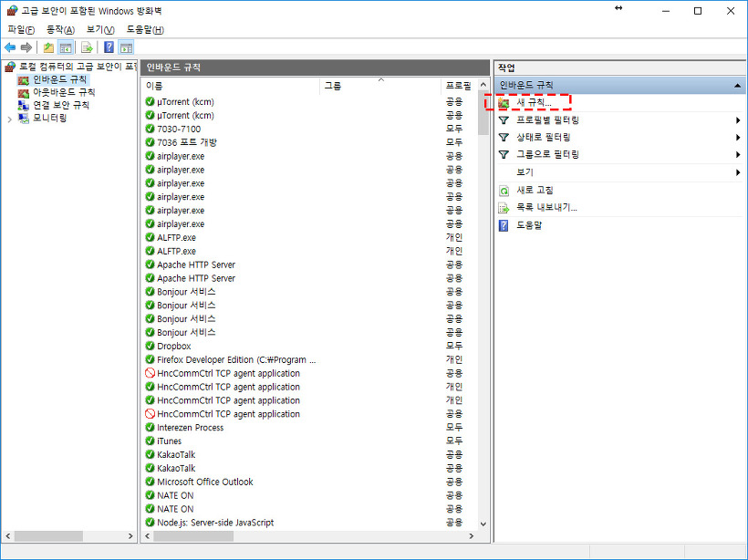Select the 7030-7100 rule row

coord(310,129)
